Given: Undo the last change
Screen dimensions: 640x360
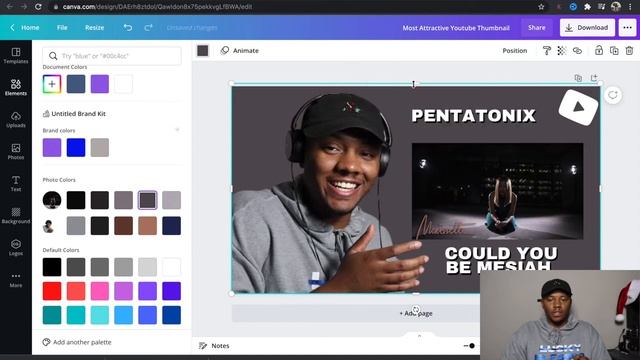Looking at the screenshot, I should tap(128, 27).
